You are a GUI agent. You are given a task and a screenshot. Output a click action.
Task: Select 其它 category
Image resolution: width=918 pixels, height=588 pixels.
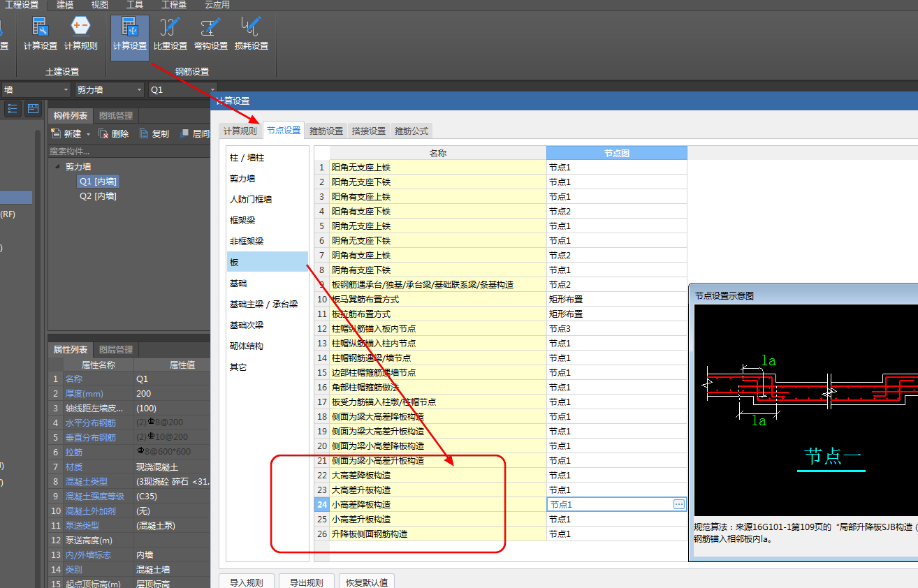(x=267, y=367)
